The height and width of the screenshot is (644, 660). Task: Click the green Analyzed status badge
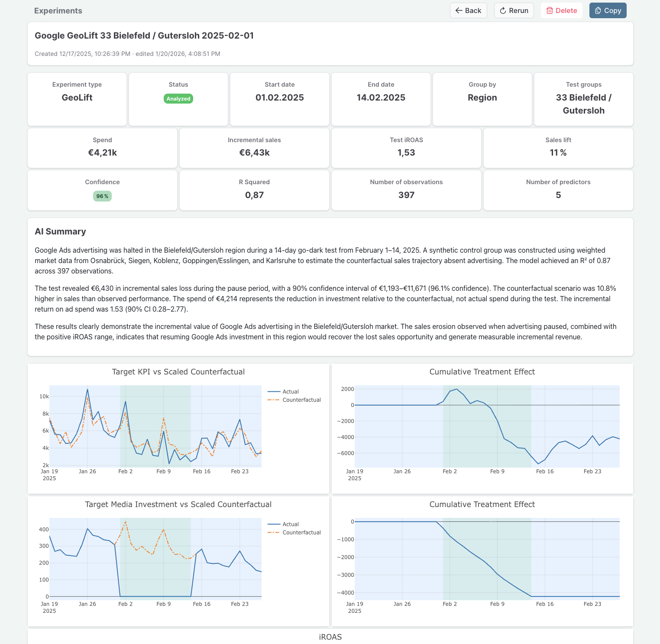178,98
